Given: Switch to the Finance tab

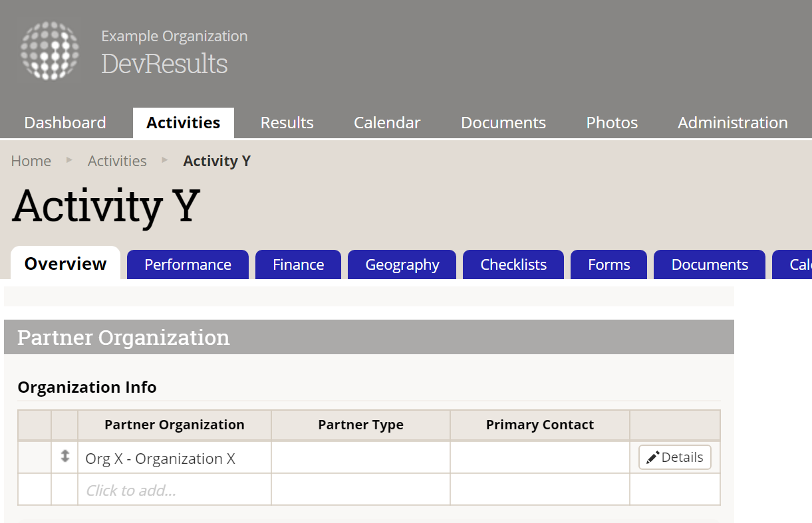Looking at the screenshot, I should pos(298,264).
